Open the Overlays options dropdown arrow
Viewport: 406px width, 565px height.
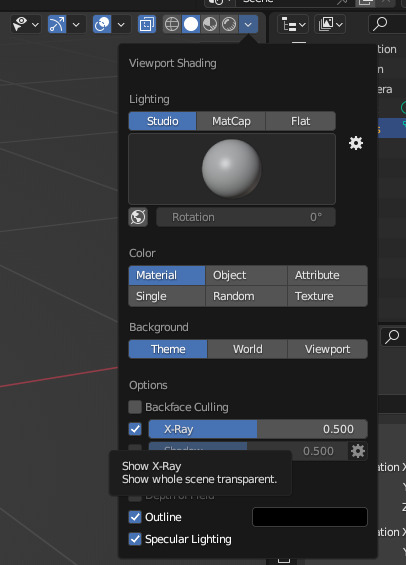pyautogui.click(x=121, y=25)
